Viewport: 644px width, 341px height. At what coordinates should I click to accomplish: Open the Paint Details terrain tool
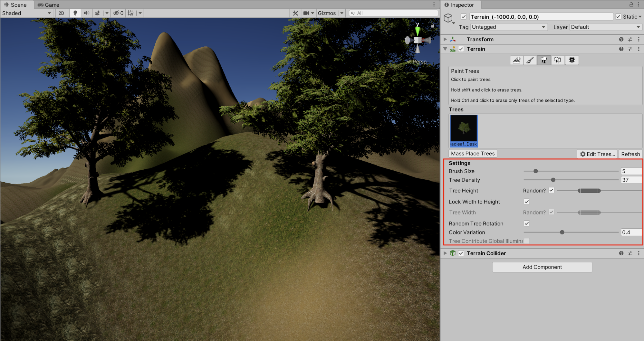[x=558, y=60]
